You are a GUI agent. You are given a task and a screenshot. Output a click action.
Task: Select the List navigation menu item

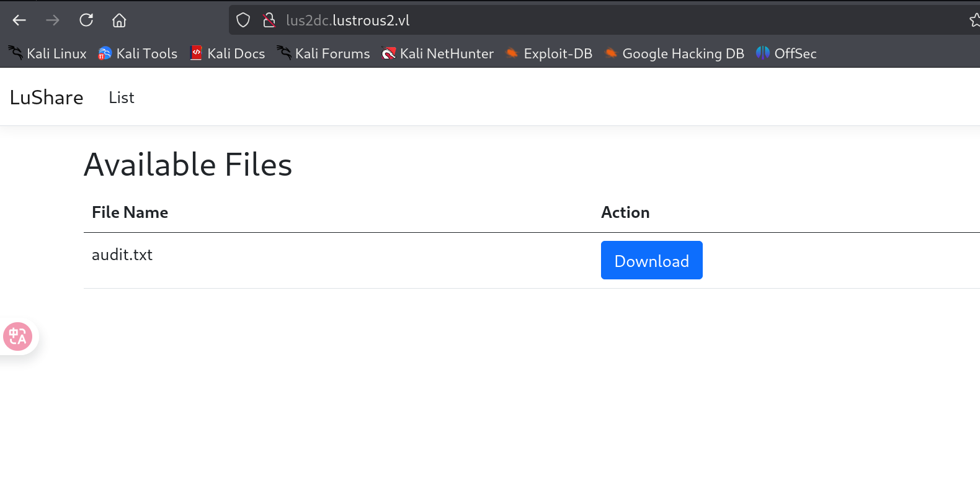pos(122,97)
